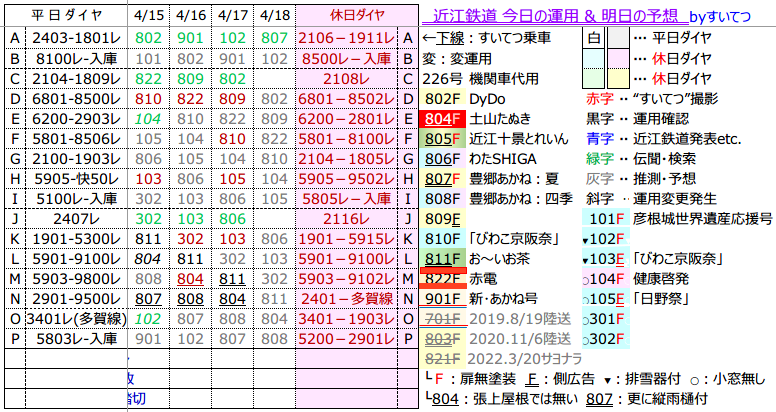This screenshot has width=776, height=412.
Task: Select the わたSHIGA legend label
Action: pos(502,158)
